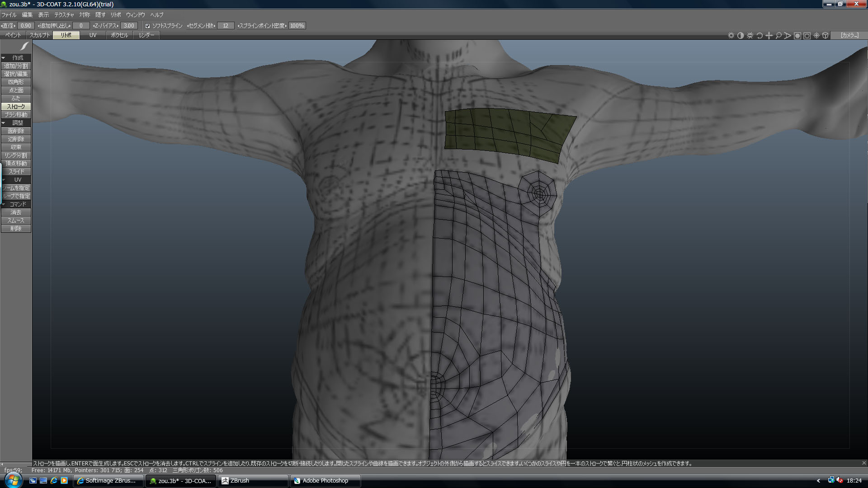Viewport: 868px width, 488px height.
Task: Click the crosshair target icon
Action: point(816,35)
